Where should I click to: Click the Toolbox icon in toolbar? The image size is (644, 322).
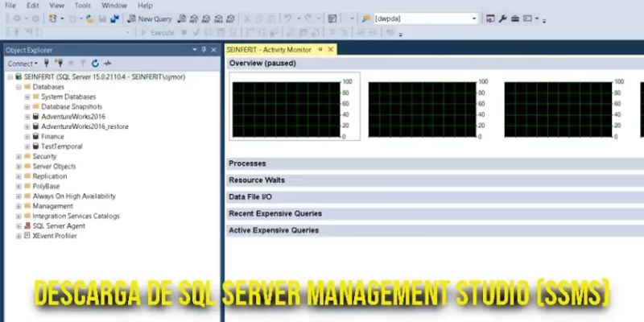pos(515,19)
